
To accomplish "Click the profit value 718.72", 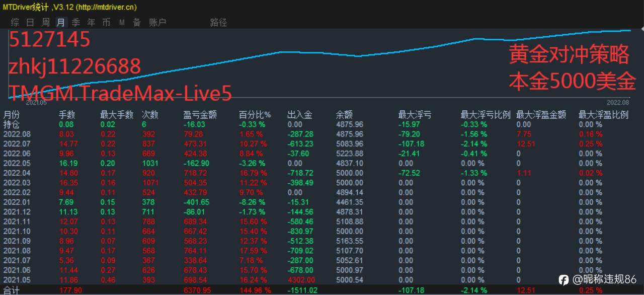I will 195,173.
